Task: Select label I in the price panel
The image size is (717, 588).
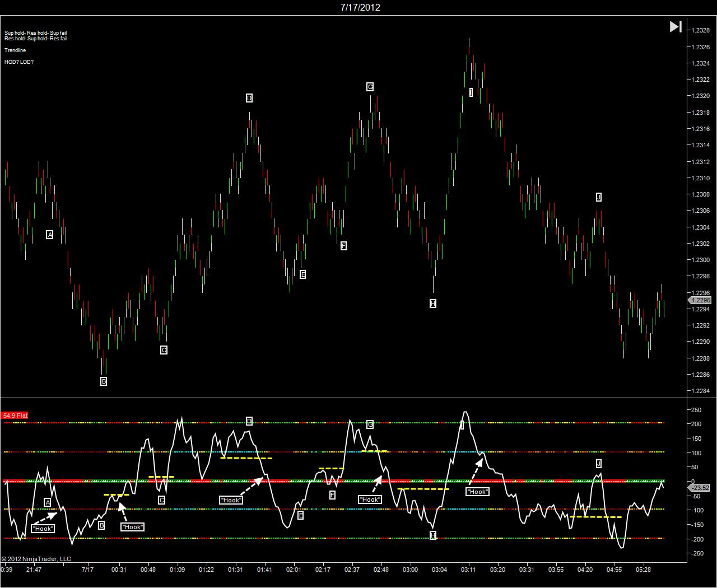Action: coord(471,92)
